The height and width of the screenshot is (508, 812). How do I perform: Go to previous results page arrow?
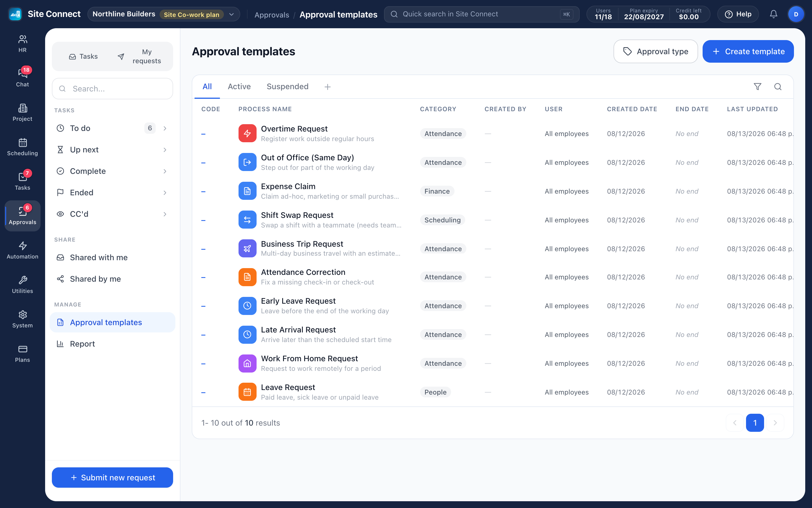735,423
